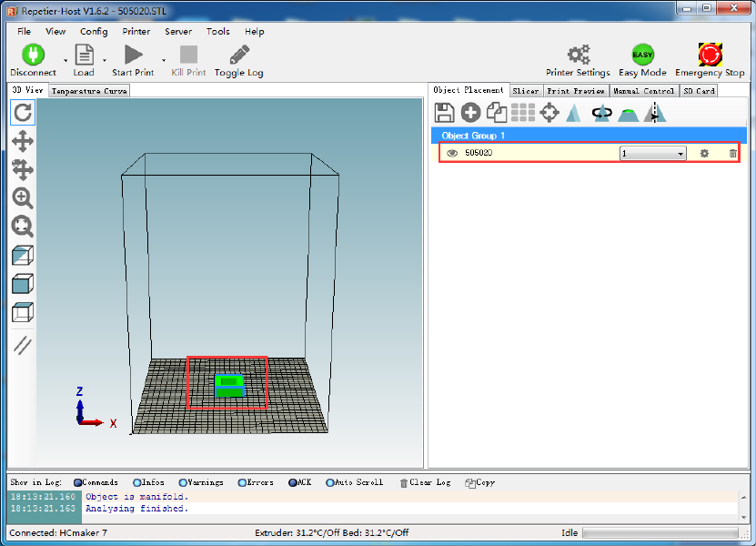Toggle ACK in the log filter
Image resolution: width=756 pixels, height=546 pixels.
[300, 482]
